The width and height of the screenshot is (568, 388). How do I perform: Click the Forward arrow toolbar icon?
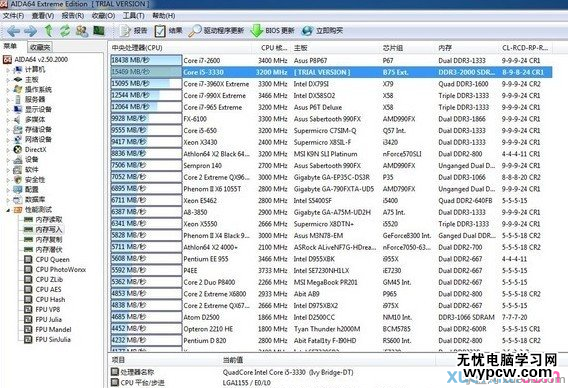click(x=30, y=31)
